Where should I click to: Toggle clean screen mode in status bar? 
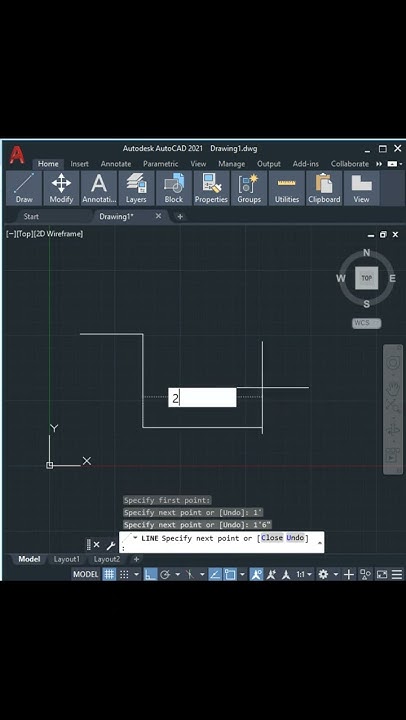pos(382,574)
